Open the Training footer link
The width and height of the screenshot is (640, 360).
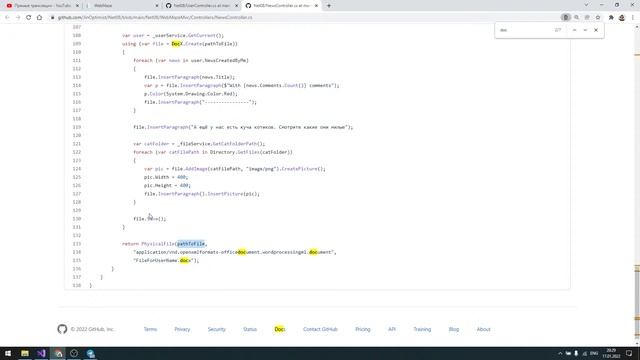click(422, 329)
